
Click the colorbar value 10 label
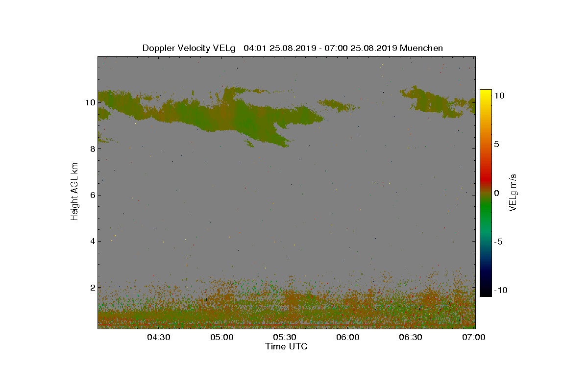coord(499,96)
